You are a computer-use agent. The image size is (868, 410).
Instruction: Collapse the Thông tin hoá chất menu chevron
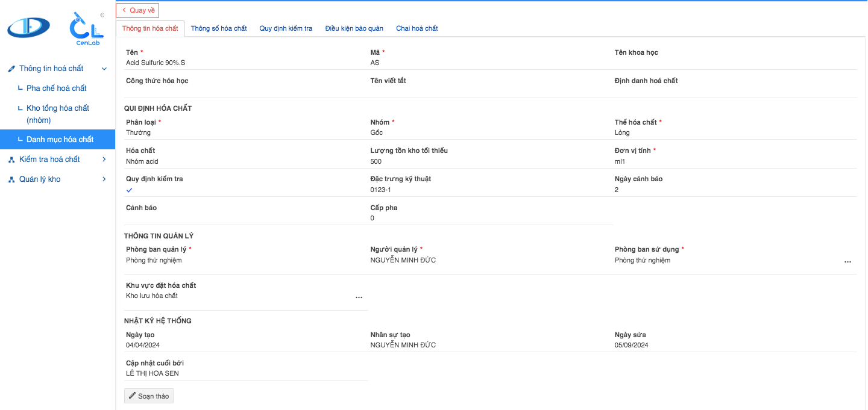[104, 69]
